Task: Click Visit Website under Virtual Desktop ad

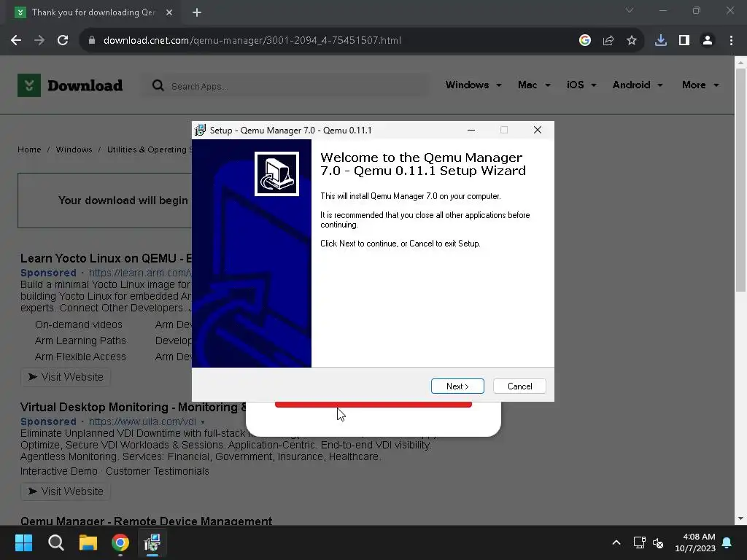Action: [66, 491]
